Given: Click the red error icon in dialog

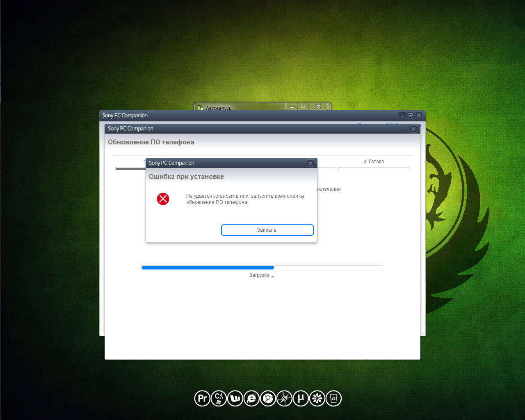Looking at the screenshot, I should (x=163, y=199).
